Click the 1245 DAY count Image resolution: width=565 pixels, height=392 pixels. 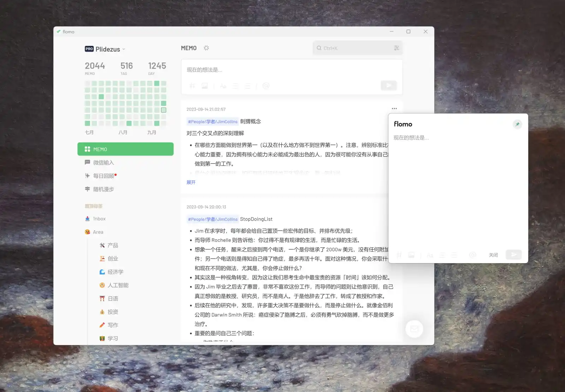(x=157, y=68)
